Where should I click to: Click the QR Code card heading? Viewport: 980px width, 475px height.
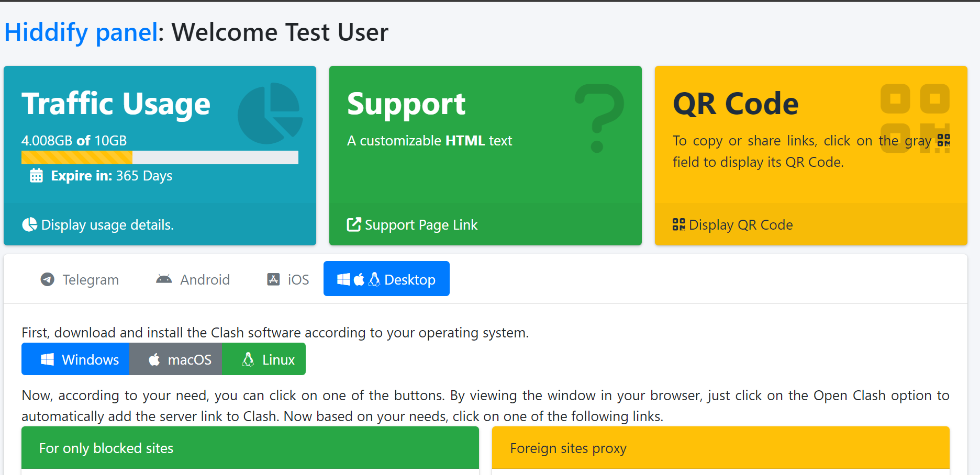(736, 104)
